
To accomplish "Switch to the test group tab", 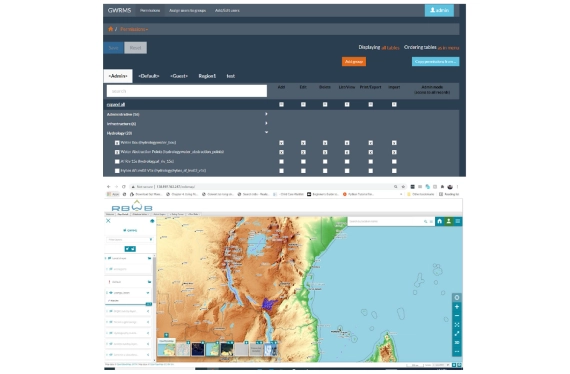I will point(230,76).
